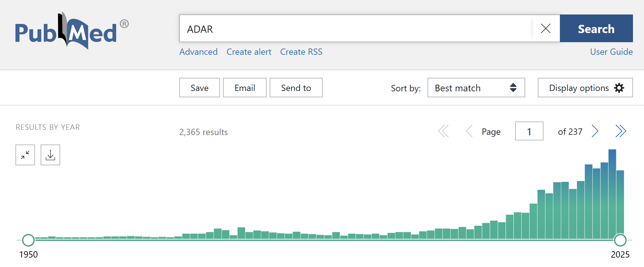Clear the search box with X icon
Screen dimensions: 644x267
[x=546, y=29]
